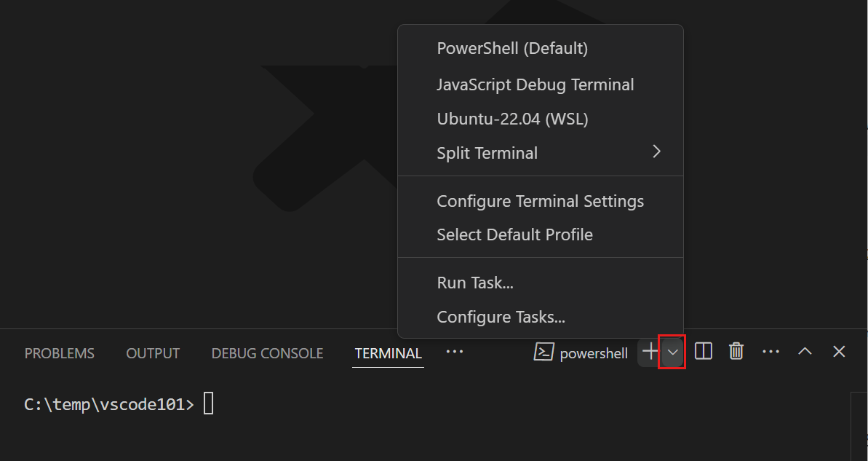Close the terminal panel with the X icon
This screenshot has height=461, width=868.
coord(838,352)
